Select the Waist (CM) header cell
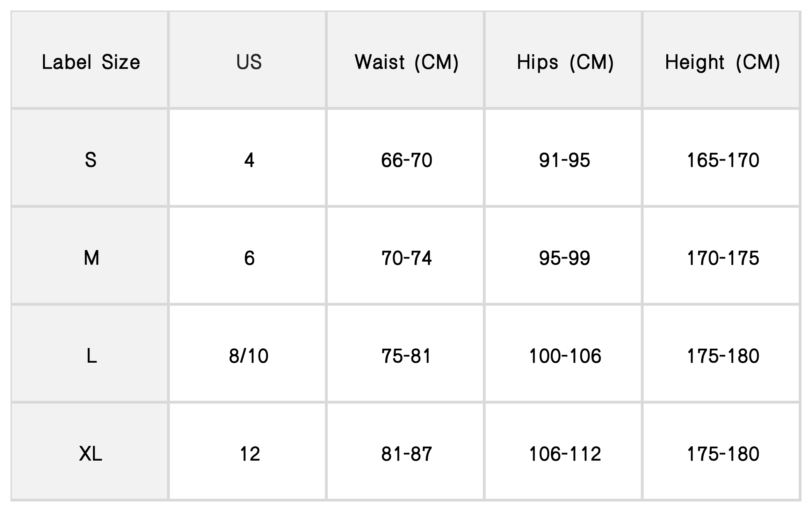The height and width of the screenshot is (512, 812). (406, 62)
